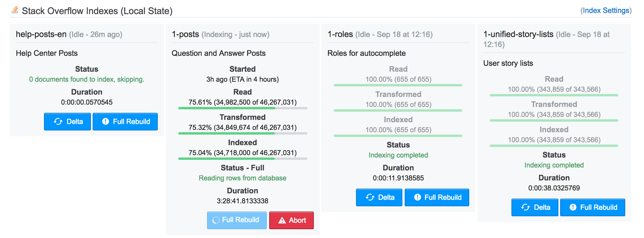The width and height of the screenshot is (644, 238).
Task: Click the 1-unified-story-lists Transformed progress bar
Action: coord(554,120)
